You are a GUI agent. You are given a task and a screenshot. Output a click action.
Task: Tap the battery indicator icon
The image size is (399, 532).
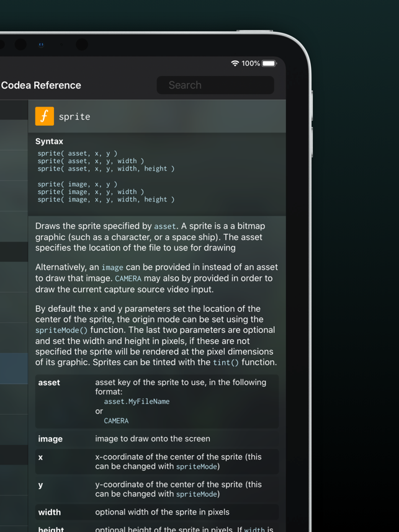269,63
